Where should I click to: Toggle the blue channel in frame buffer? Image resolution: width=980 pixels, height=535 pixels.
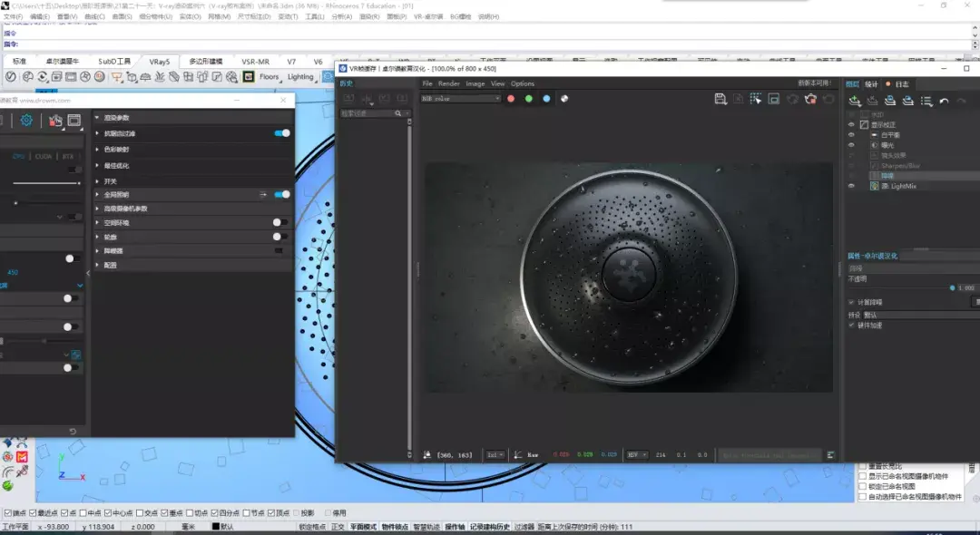(546, 99)
